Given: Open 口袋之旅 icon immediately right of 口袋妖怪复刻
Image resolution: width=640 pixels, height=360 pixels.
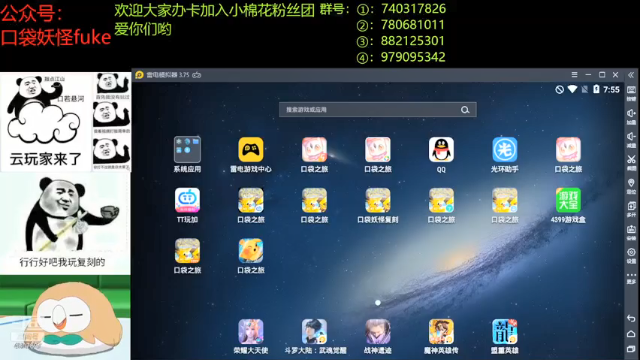Looking at the screenshot, I should (x=441, y=200).
